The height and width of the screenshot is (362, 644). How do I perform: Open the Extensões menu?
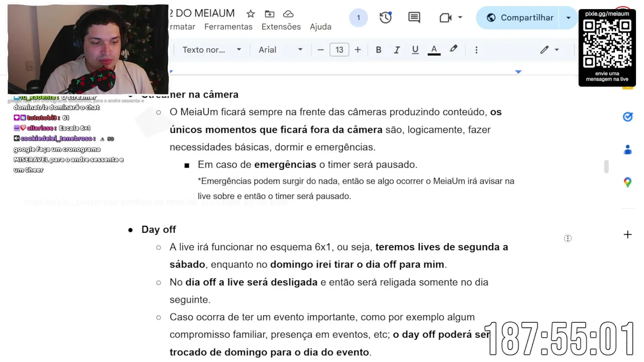tap(281, 27)
